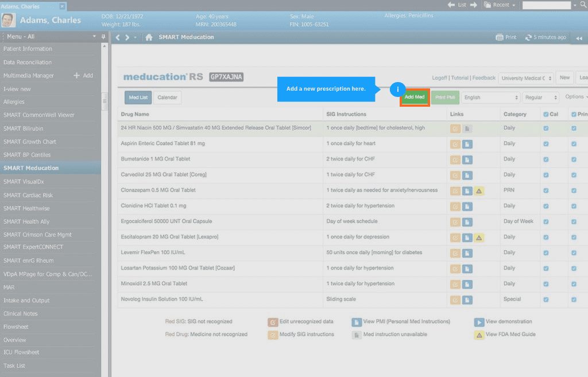588x377 pixels.
Task: View PMI for Losartan Potassium
Action: 467,269
